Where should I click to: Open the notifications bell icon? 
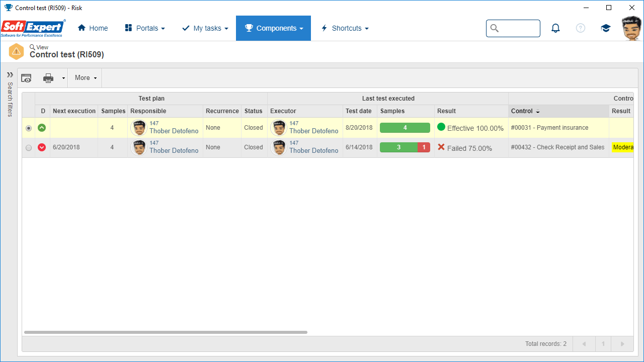point(555,28)
